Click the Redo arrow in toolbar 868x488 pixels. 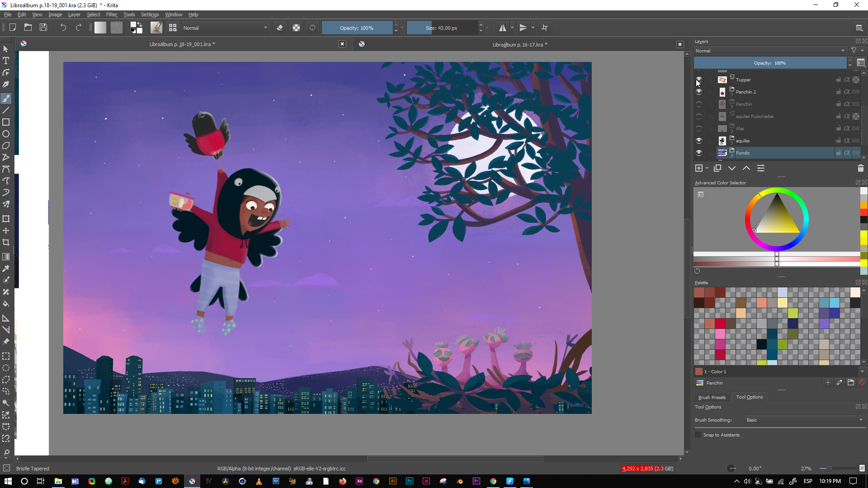79,28
